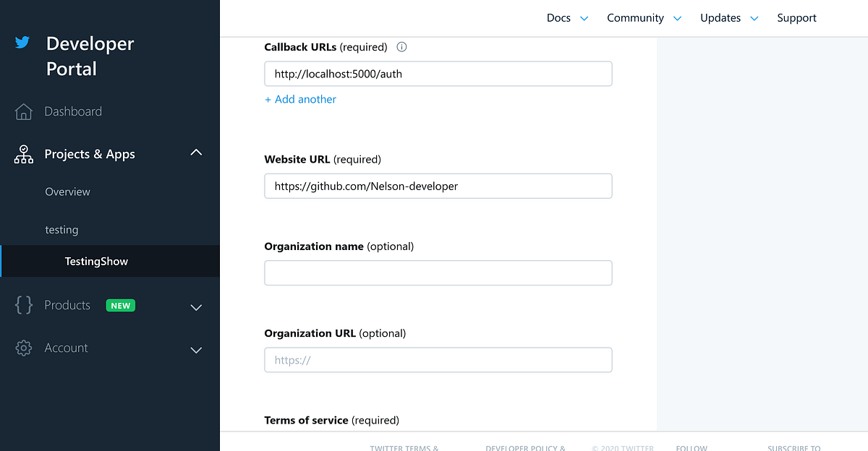Screen dimensions: 868x451
Task: Select the Dashboard home icon
Action: (22, 111)
